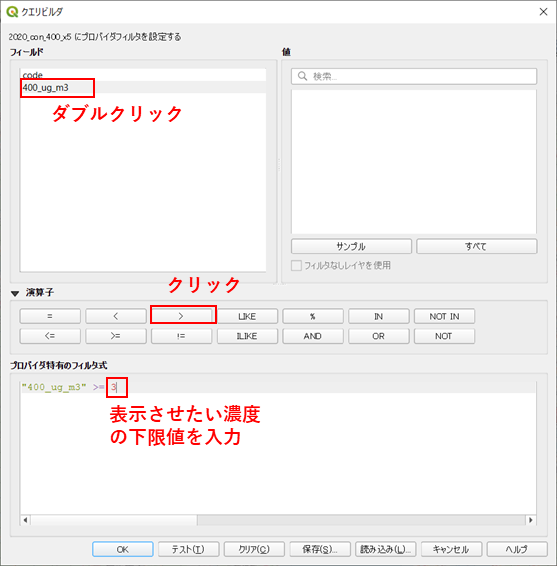557x566 pixels.
Task: Select the code field in the list
Action: (x=143, y=75)
